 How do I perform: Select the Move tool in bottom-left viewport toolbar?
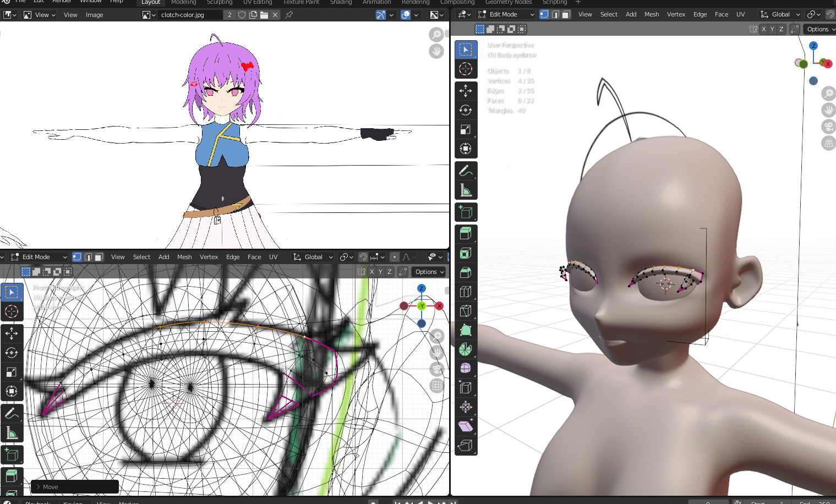pos(12,333)
